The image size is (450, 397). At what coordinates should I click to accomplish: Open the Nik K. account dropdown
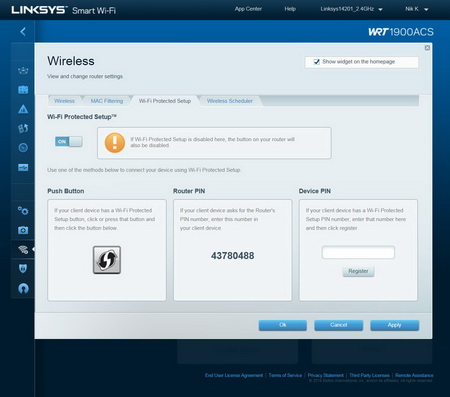(417, 9)
